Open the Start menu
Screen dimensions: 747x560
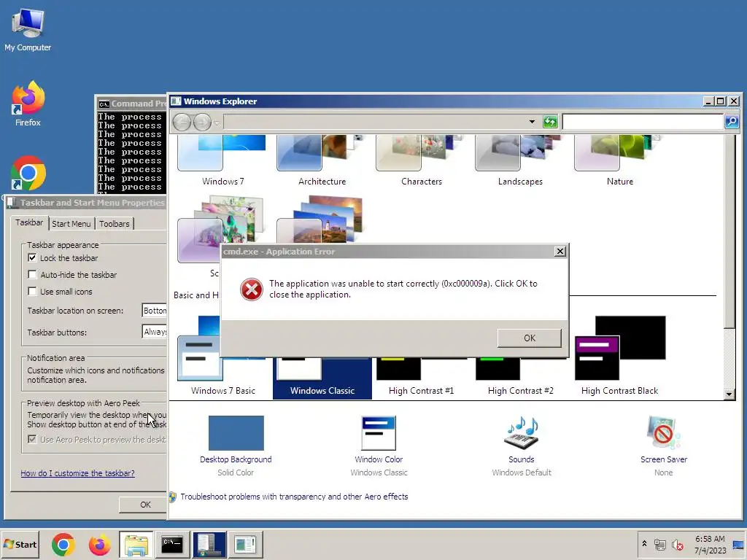[x=20, y=544]
